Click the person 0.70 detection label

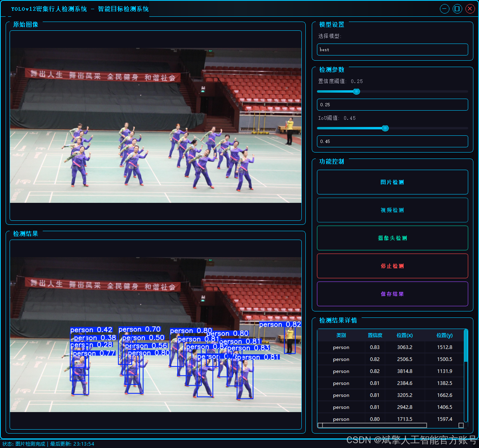140,329
